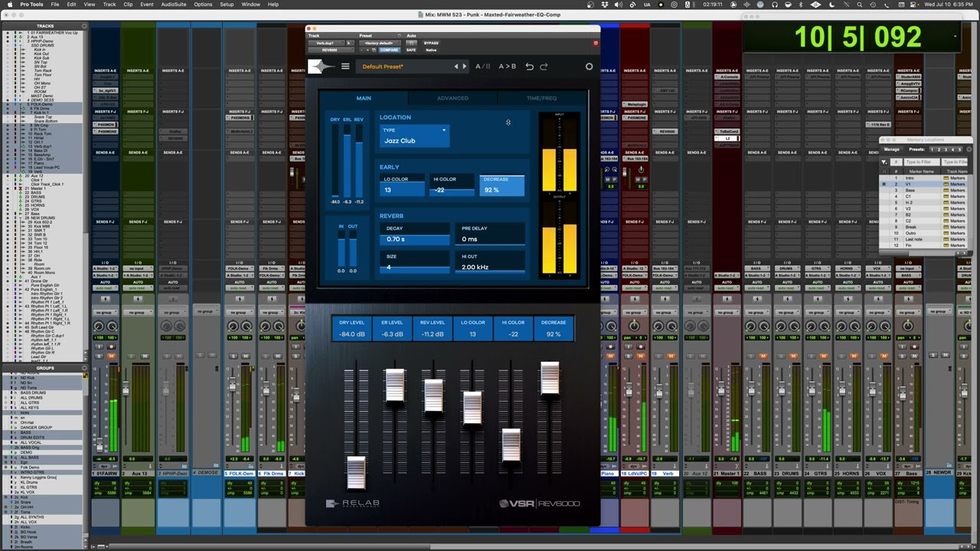Select the Intro marker in Memory Locations
The width and height of the screenshot is (980, 551).
(x=925, y=178)
